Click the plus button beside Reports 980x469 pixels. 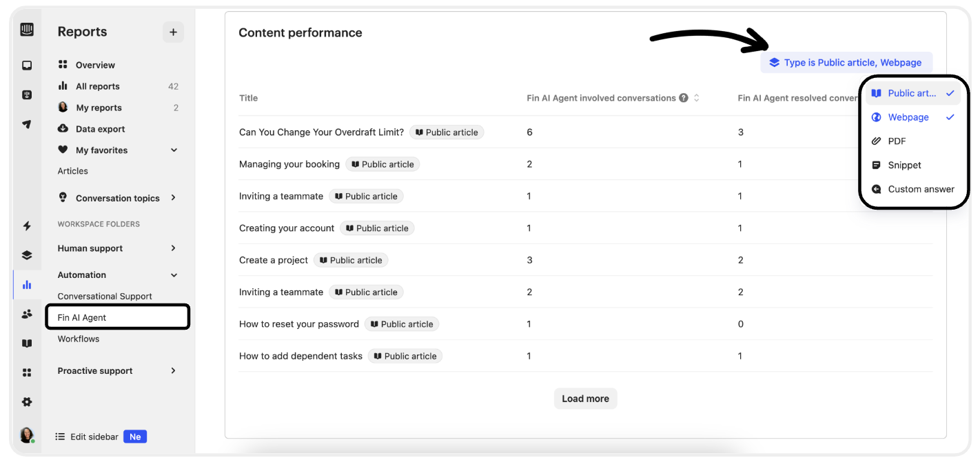click(173, 32)
